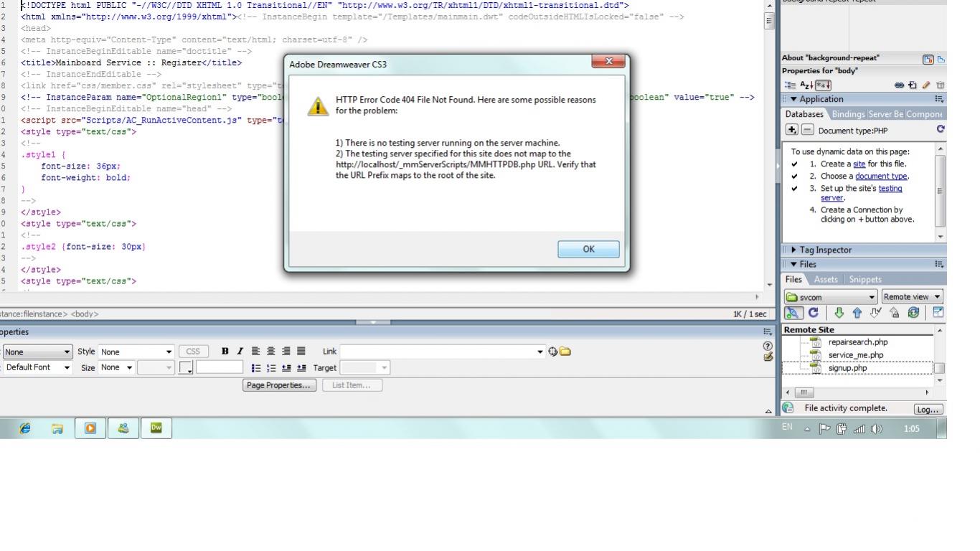Switch to the Databases tab
The height and width of the screenshot is (551, 980).
[805, 114]
